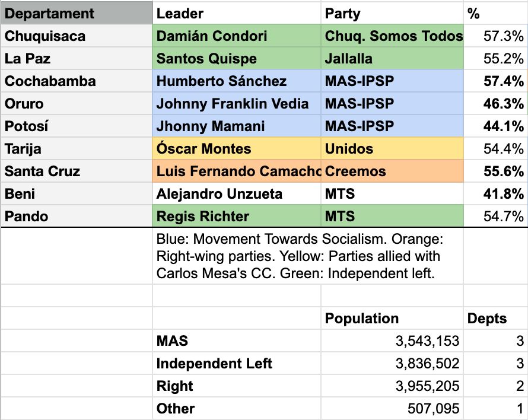Select the Departament header cell
Screen dimensions: 528x420
[x=77, y=13]
